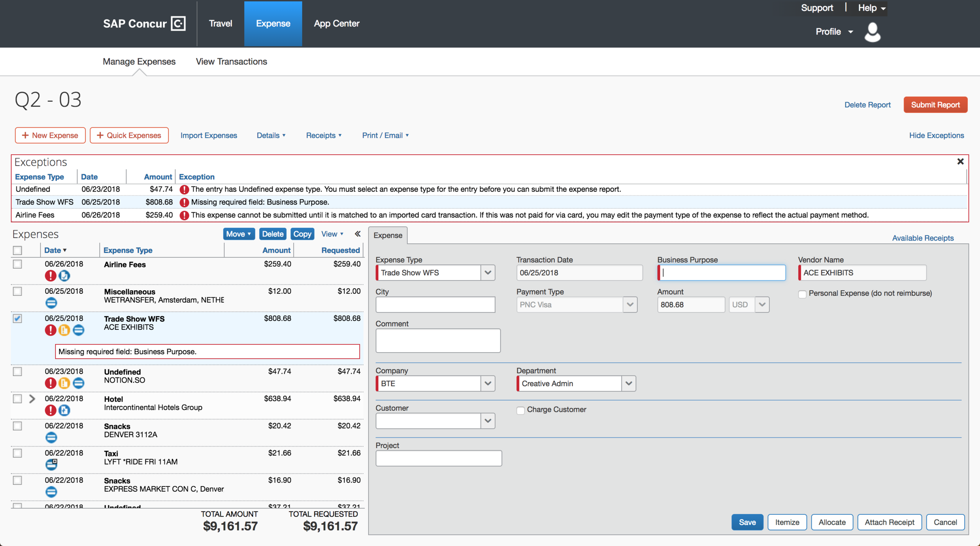Open the Move dropdown button
Screen dimensions: 980x546
tap(239, 234)
